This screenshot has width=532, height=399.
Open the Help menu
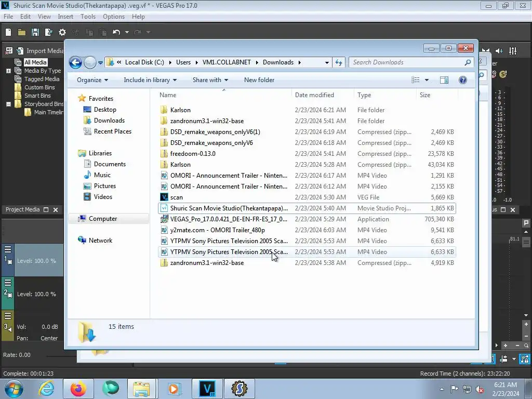(x=138, y=17)
